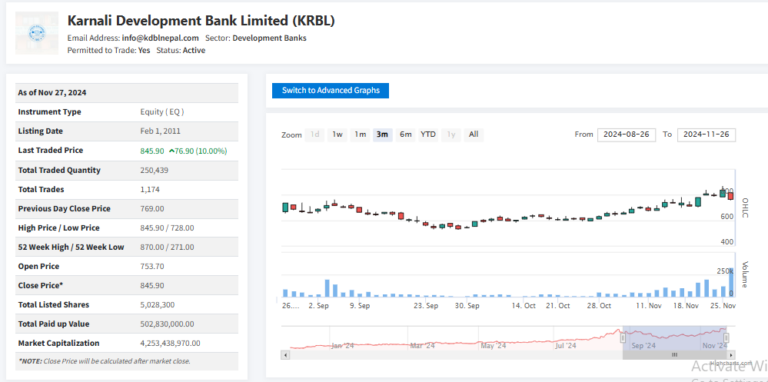The height and width of the screenshot is (382, 768).
Task: Click the navigator scrollbar left arrow
Action: (x=286, y=355)
